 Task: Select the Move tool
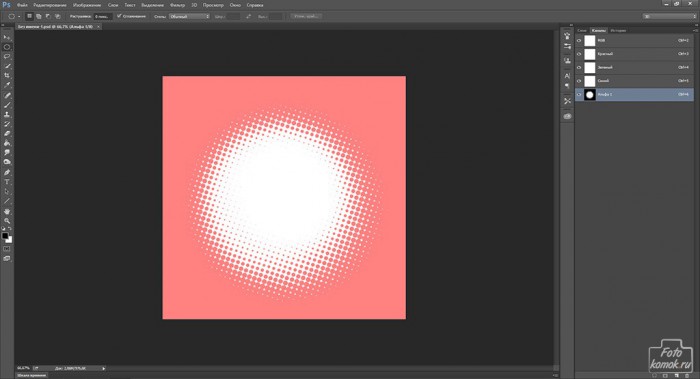click(x=7, y=37)
